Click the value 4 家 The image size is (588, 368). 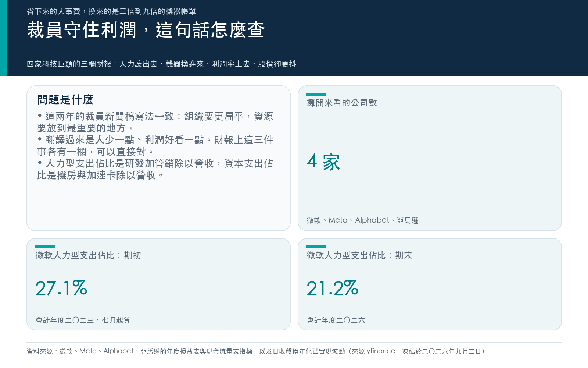tap(323, 162)
